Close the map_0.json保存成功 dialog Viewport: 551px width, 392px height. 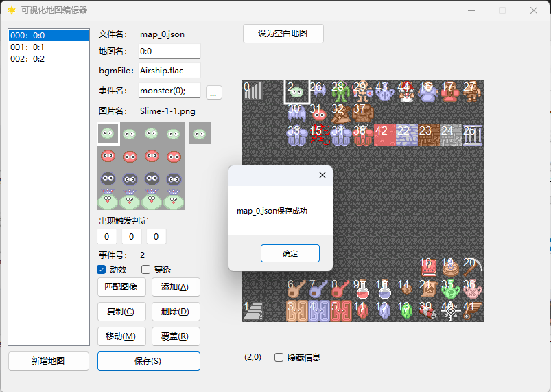point(323,175)
